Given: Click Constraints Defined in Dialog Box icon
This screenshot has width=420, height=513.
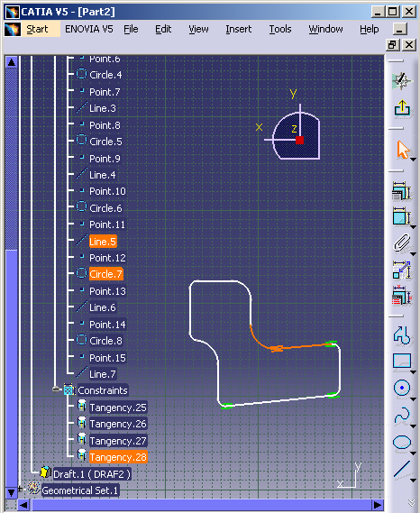Looking at the screenshot, I should coord(401,191).
